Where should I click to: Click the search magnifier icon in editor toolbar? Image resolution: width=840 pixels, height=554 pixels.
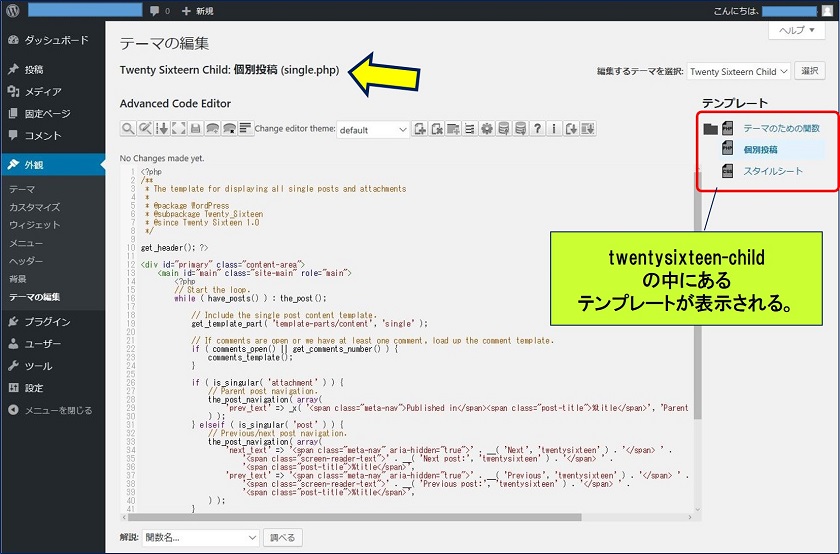click(x=128, y=129)
